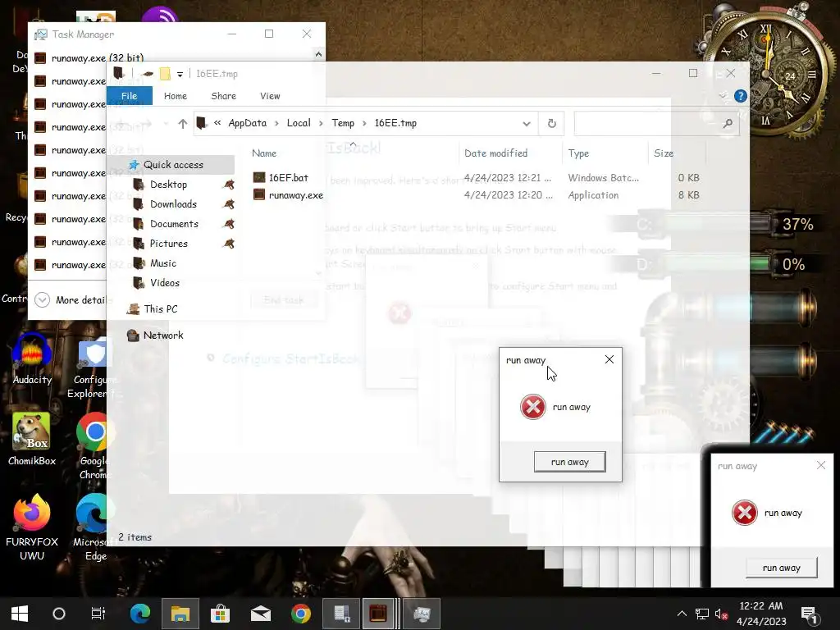The height and width of the screenshot is (630, 840).
Task: Open the taskbar clock and date
Action: pos(761,614)
